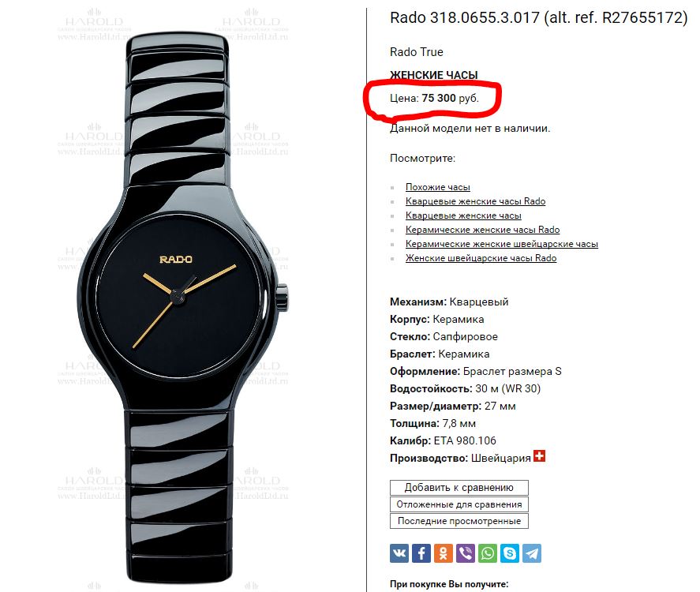Open Кварцевые женские часы Rado link

pos(475,201)
